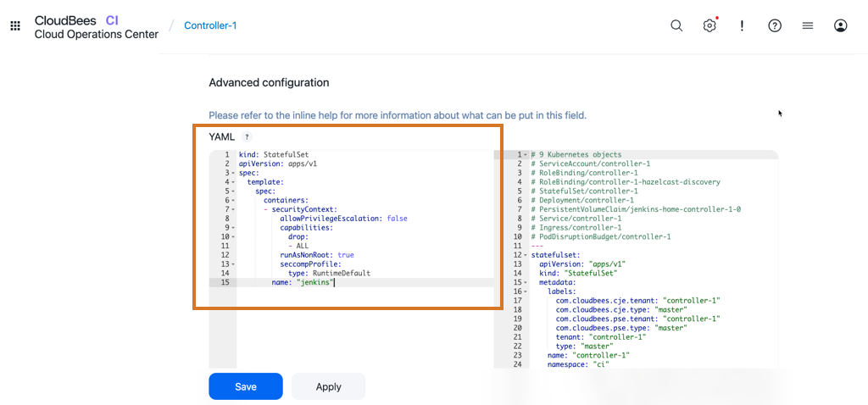Open the search magnifier icon
This screenshot has height=405, width=868.
676,26
